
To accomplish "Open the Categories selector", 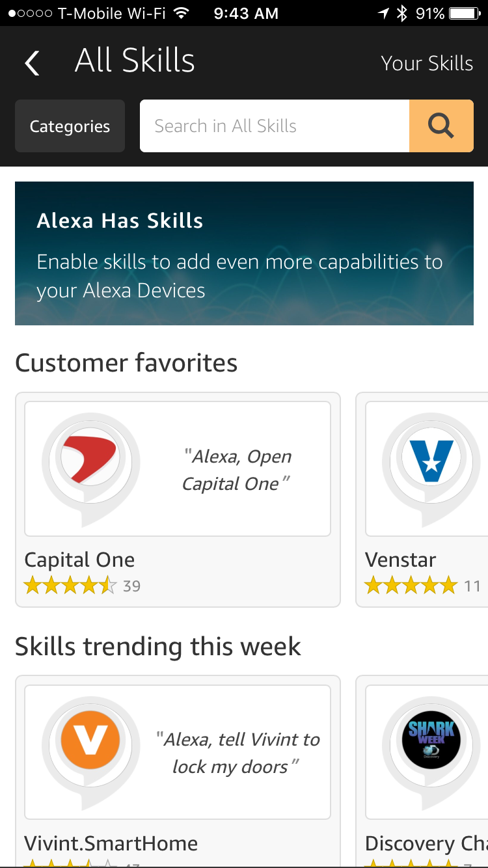I will [x=70, y=126].
